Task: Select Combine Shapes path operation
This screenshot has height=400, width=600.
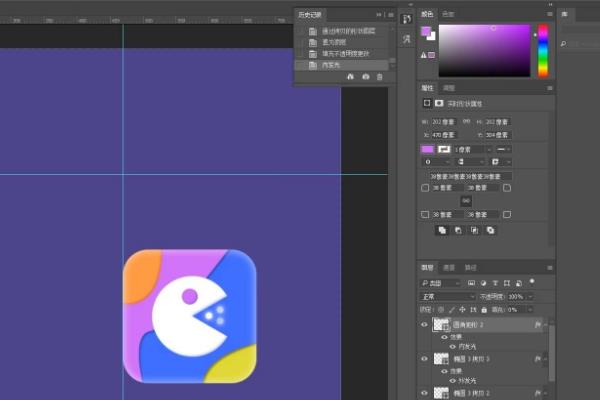Action: pyautogui.click(x=442, y=230)
